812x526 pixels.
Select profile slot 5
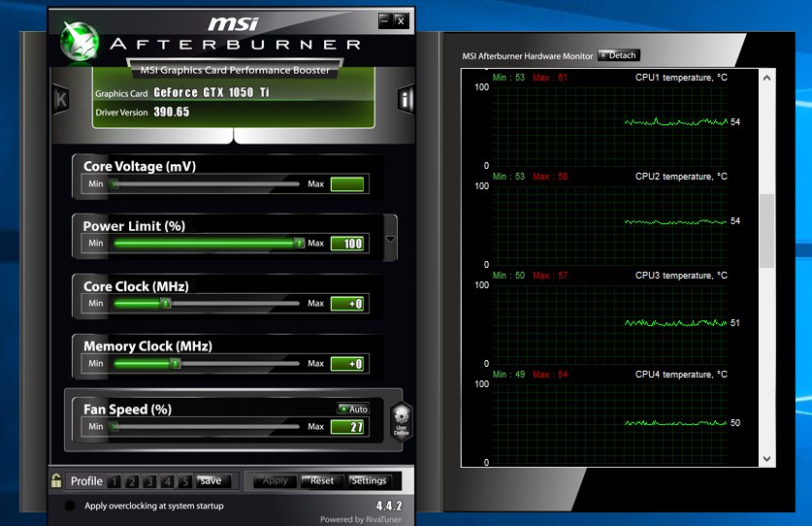(185, 481)
